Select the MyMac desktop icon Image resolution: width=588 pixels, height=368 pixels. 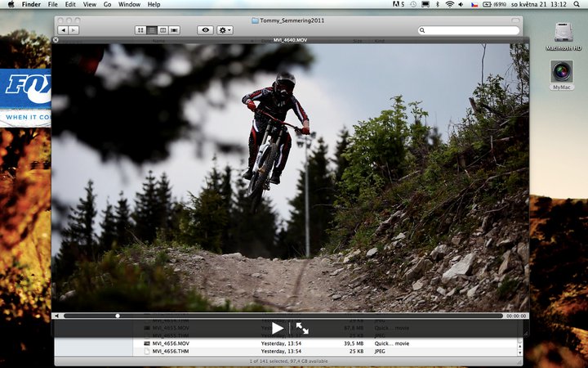pyautogui.click(x=561, y=75)
